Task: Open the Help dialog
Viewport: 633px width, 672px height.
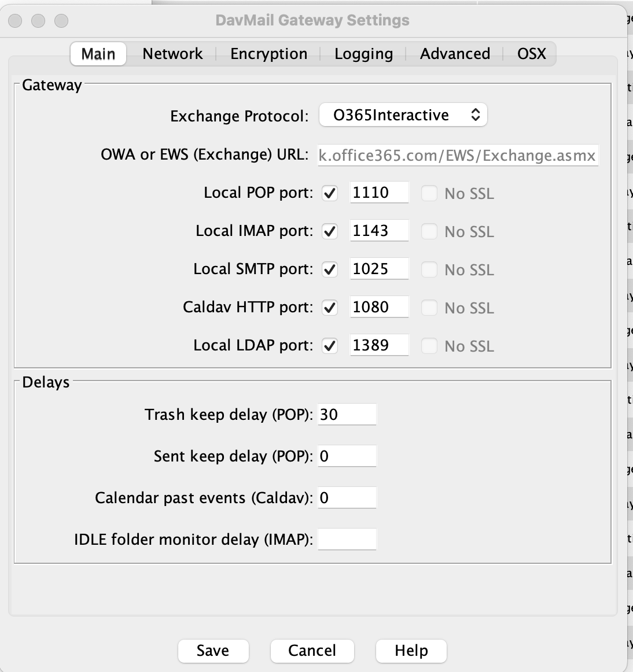Action: [411, 651]
